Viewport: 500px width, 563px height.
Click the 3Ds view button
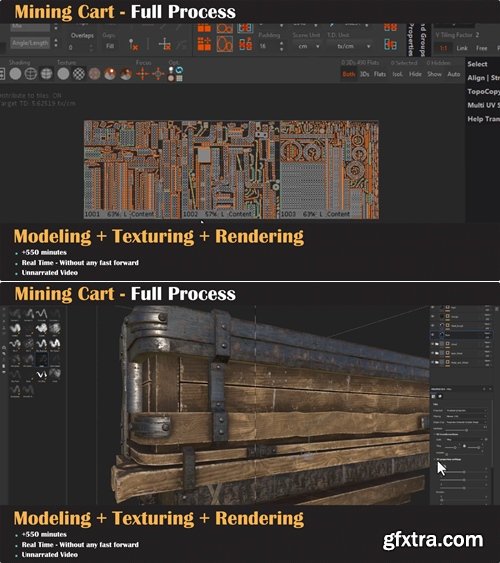tap(365, 74)
